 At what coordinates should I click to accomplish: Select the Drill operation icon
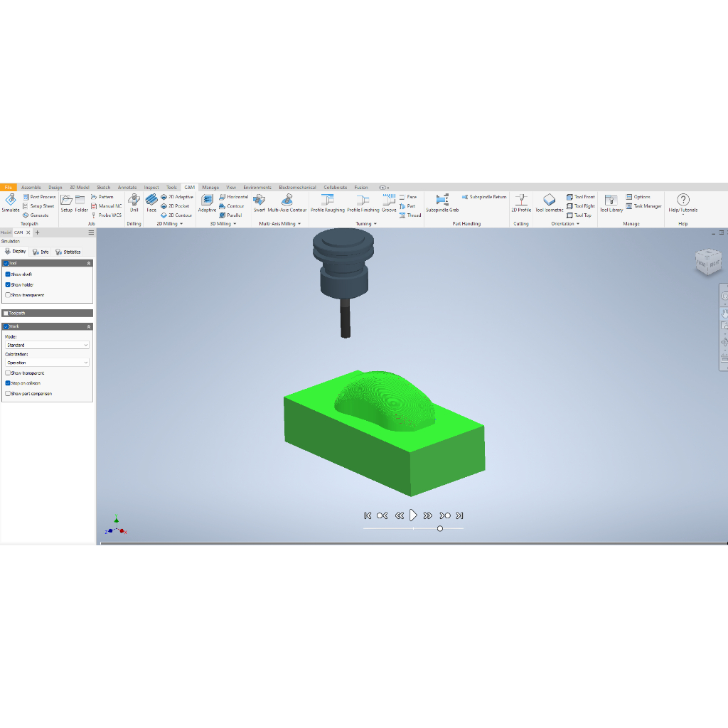(134, 203)
